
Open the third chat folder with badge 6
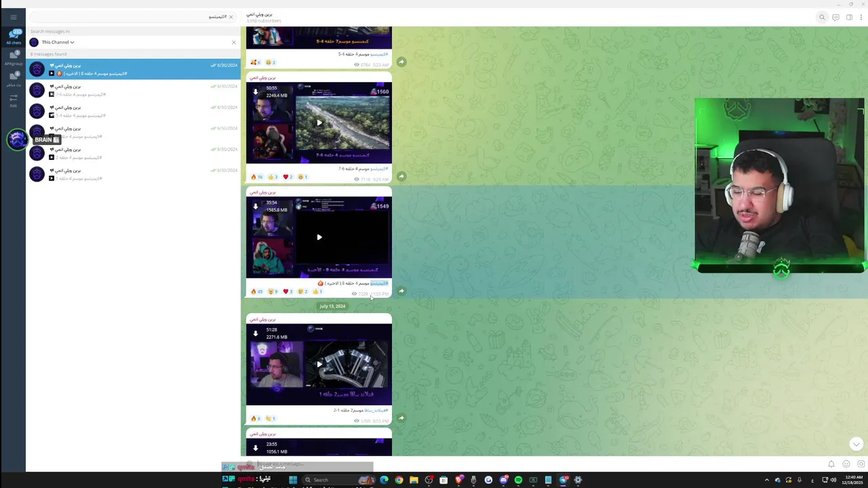[x=14, y=79]
